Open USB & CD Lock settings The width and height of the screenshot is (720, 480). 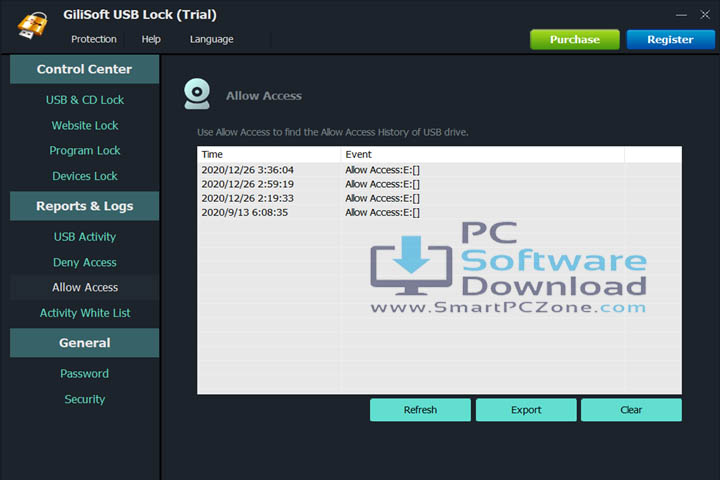click(85, 100)
